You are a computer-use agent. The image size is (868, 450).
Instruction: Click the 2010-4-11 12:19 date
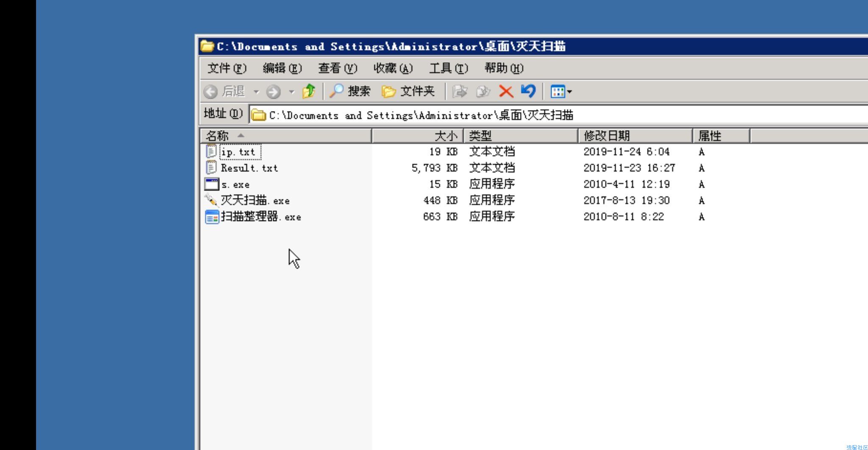pos(626,184)
